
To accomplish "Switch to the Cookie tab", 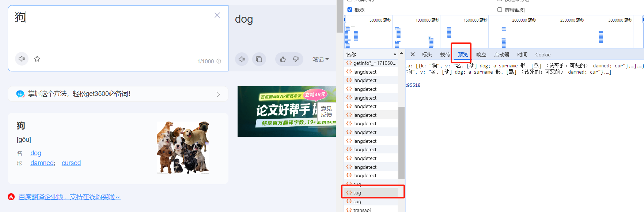I will (543, 55).
